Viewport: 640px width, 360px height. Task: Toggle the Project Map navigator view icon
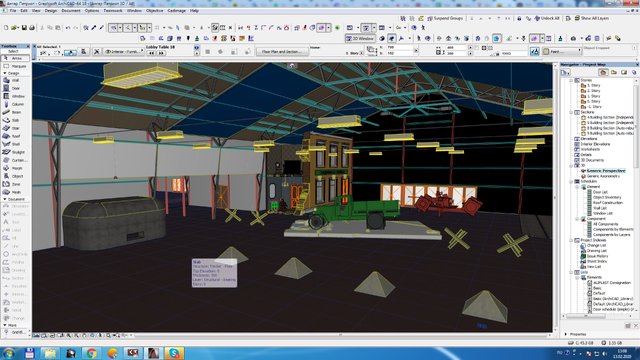point(603,72)
